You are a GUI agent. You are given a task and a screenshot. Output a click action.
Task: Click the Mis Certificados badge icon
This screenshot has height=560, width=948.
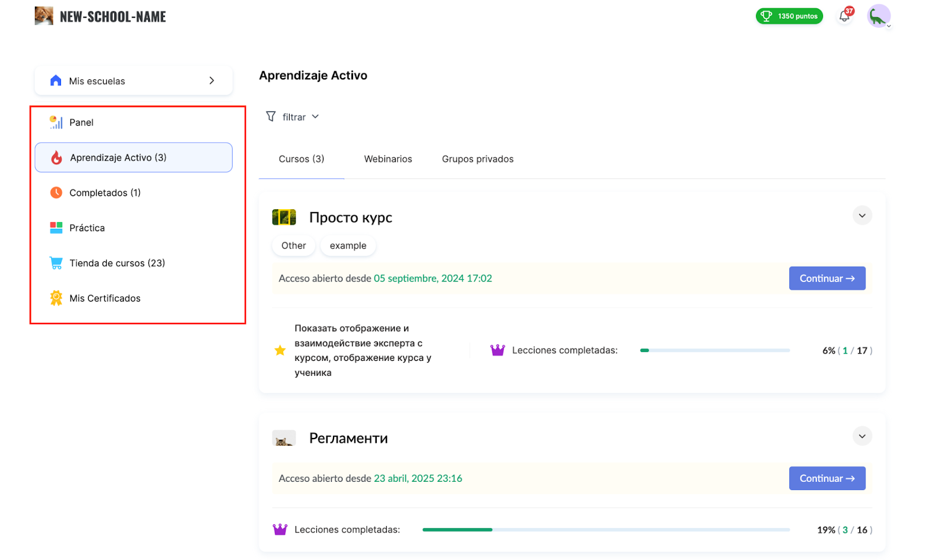[x=56, y=298]
